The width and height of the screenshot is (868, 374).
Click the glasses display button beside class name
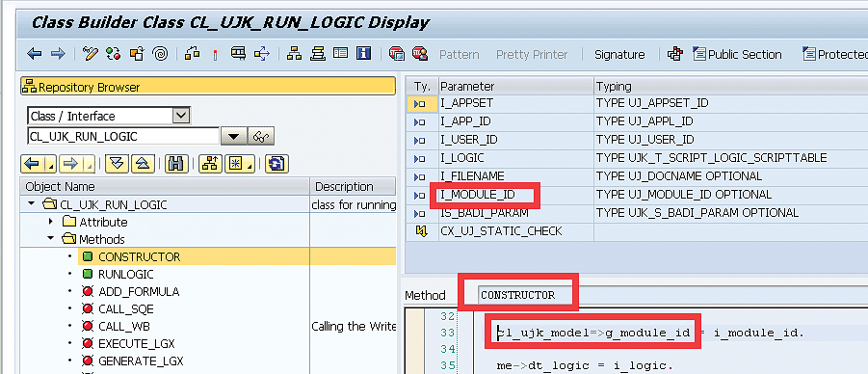tap(261, 136)
